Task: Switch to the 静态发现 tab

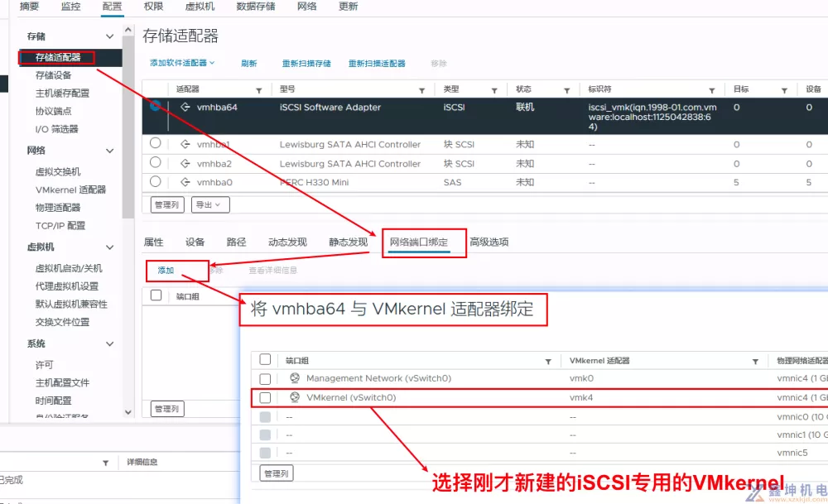Action: pyautogui.click(x=348, y=242)
